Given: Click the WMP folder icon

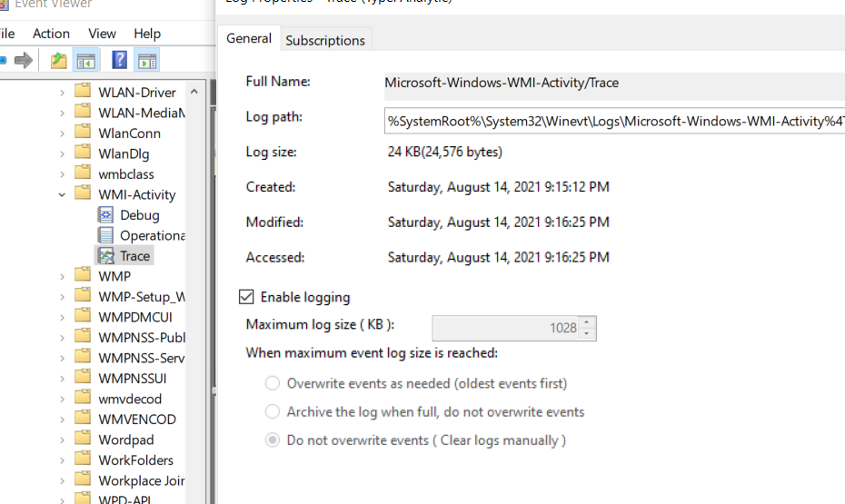Looking at the screenshot, I should point(83,275).
